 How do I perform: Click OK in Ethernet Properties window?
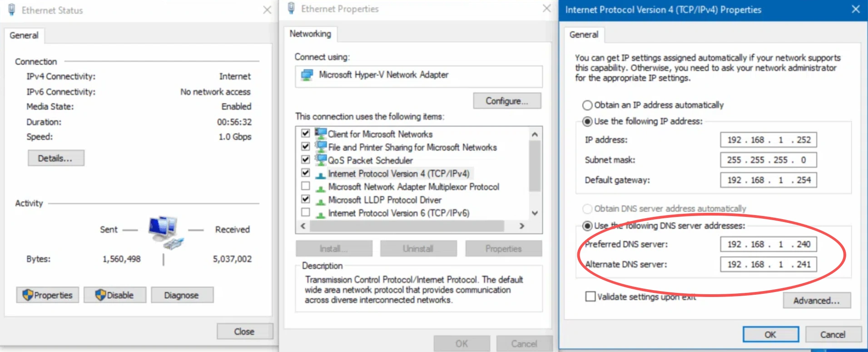coord(462,343)
